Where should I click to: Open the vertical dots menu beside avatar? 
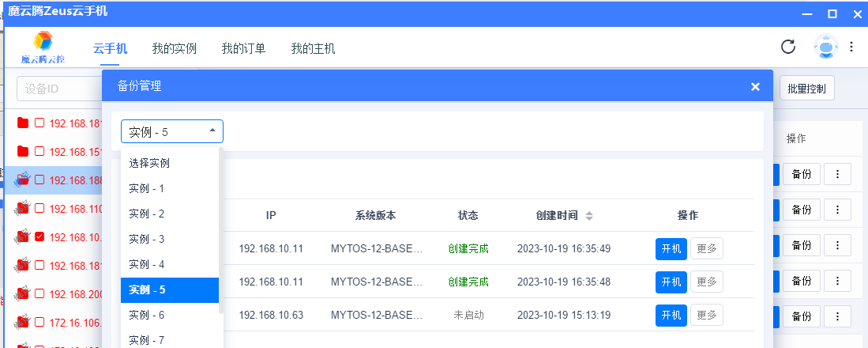point(851,47)
